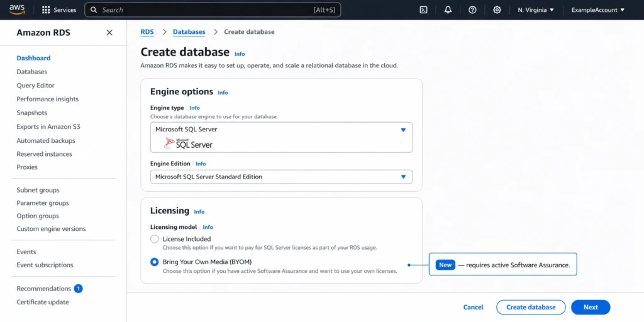Close the Amazon RDS sidebar

tap(109, 33)
